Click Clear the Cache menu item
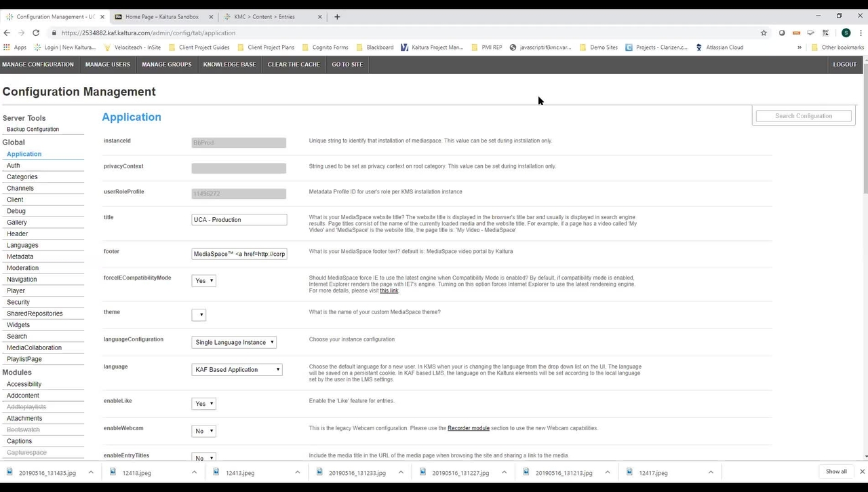This screenshot has height=492, width=868. point(294,64)
